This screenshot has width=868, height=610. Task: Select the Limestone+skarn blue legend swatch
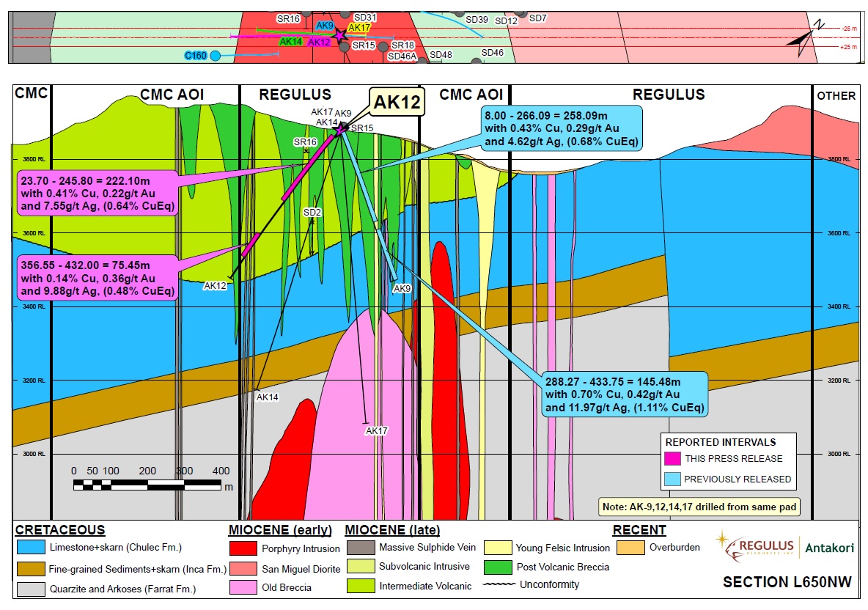31,548
